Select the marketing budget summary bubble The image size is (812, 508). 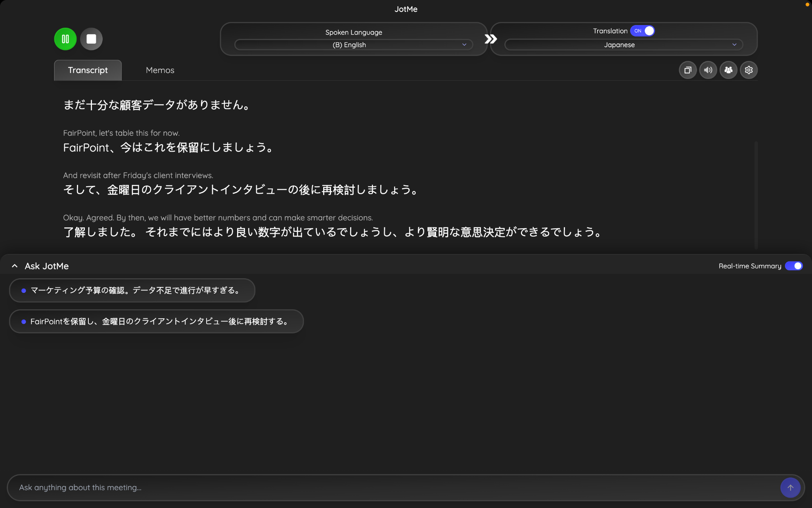coord(132,291)
